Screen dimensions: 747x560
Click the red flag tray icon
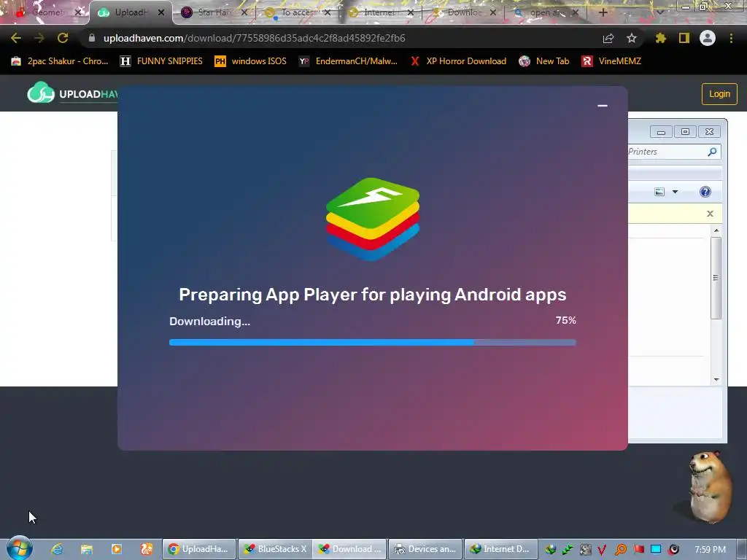638,550
